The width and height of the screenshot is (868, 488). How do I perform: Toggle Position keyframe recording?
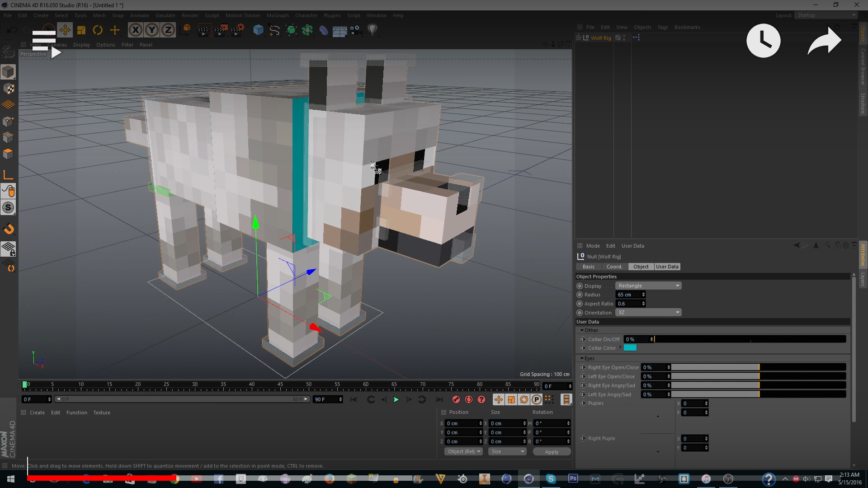[x=498, y=399]
